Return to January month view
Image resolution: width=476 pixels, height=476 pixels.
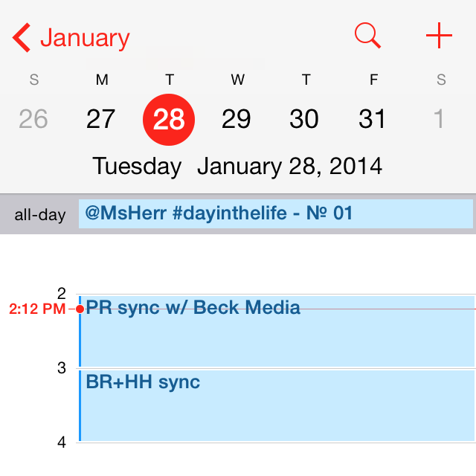85,37
